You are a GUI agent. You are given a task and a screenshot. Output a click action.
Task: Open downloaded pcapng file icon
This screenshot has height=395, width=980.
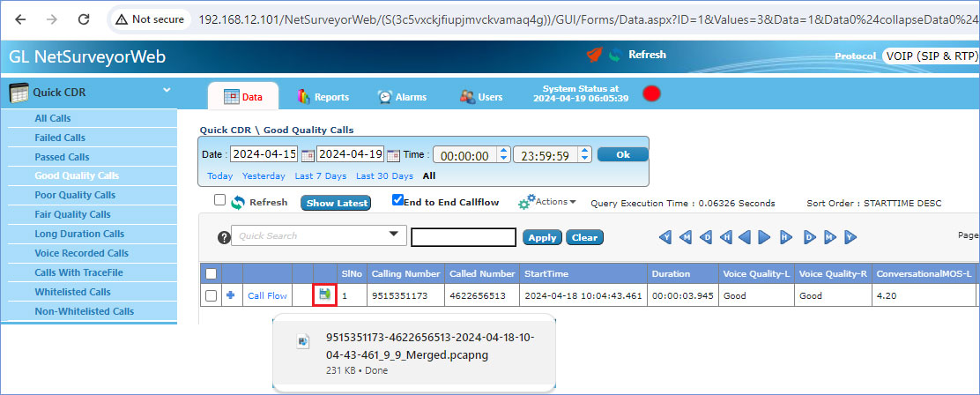tap(303, 341)
